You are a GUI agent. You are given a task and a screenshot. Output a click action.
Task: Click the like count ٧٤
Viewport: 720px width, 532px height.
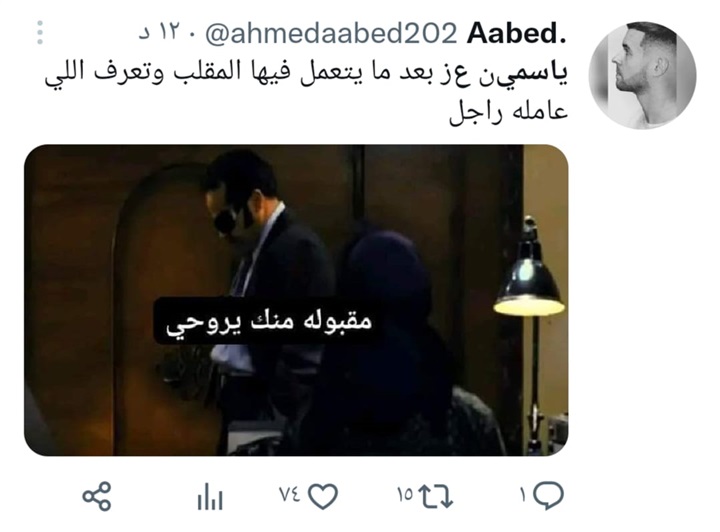coord(290,494)
